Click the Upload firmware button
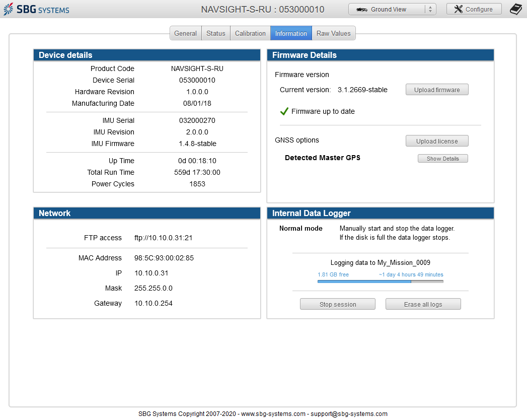 437,90
